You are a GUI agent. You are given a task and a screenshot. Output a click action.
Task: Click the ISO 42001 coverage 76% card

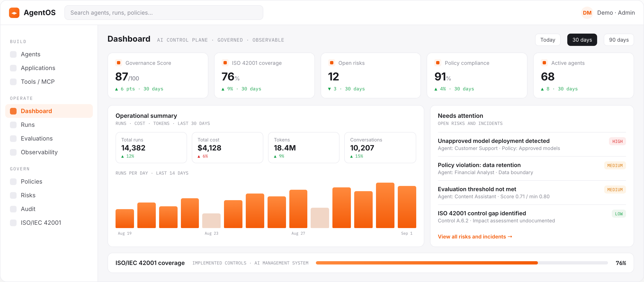click(264, 75)
